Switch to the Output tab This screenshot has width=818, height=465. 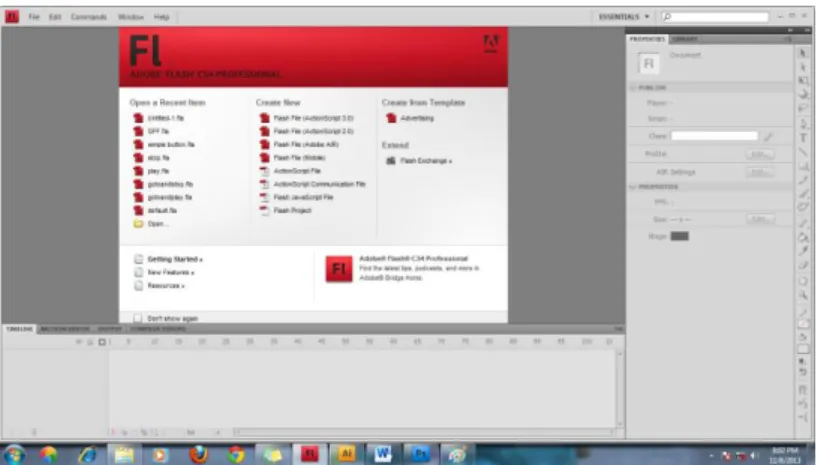tap(110, 329)
